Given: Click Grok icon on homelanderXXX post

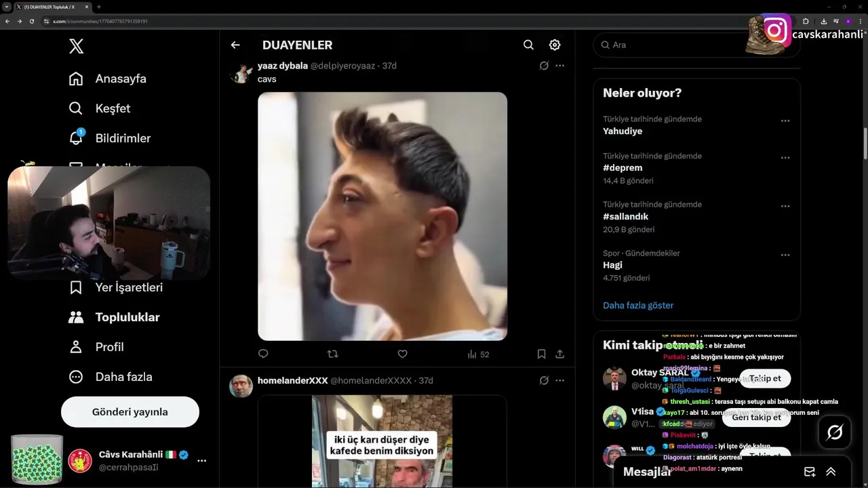Looking at the screenshot, I should (x=544, y=380).
